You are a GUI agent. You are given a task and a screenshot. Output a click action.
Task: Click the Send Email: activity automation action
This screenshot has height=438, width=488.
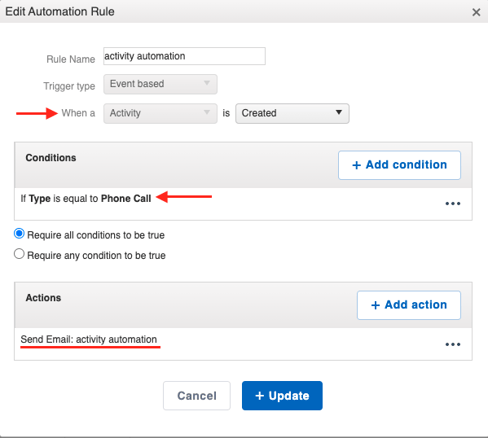coord(89,339)
